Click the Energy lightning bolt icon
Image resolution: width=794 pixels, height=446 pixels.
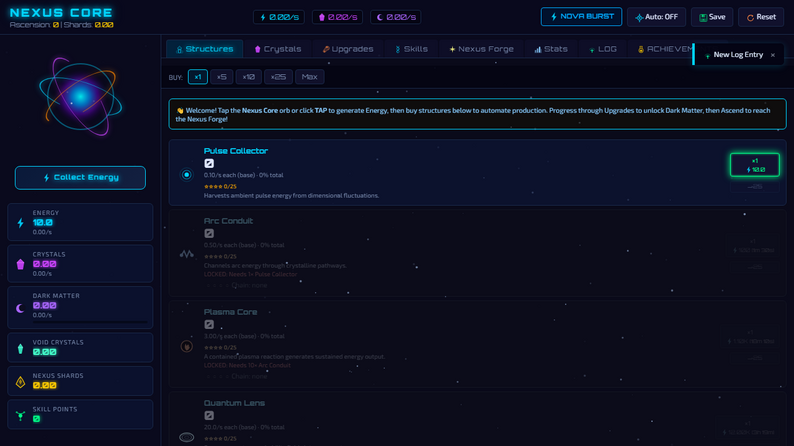(x=20, y=223)
